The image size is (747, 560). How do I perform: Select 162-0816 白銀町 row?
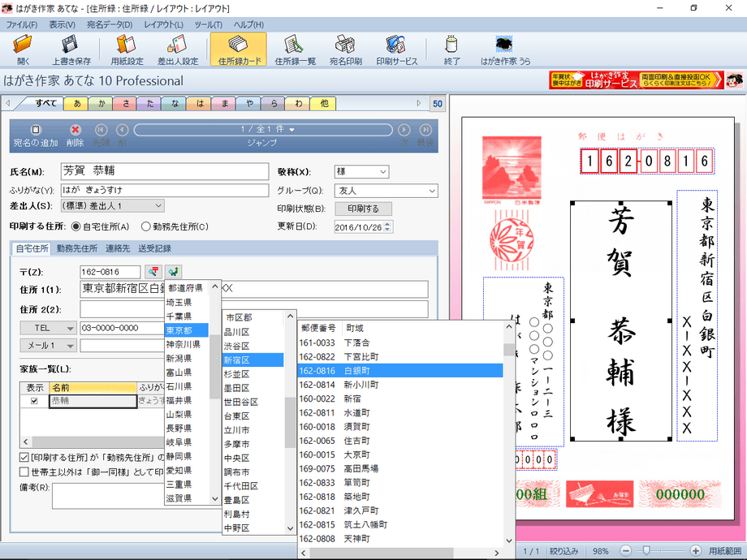[400, 370]
